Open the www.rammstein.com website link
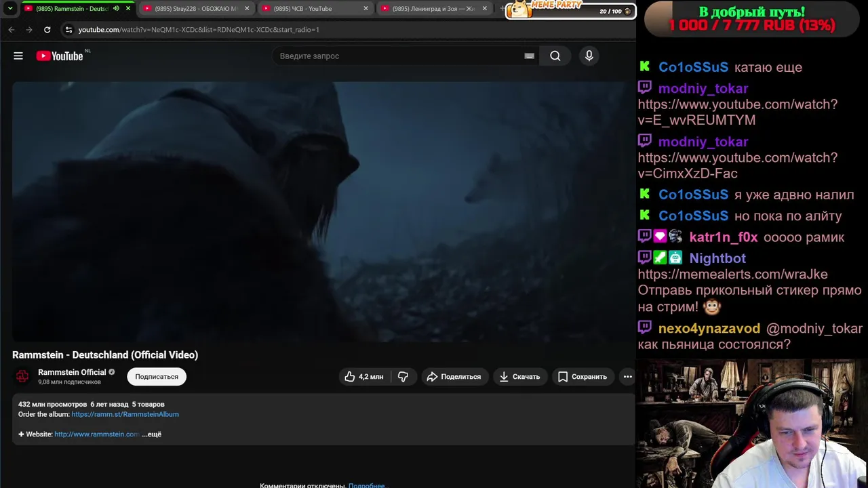 [97, 434]
